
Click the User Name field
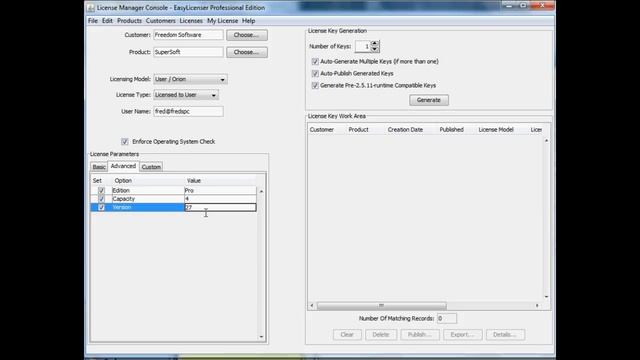pyautogui.click(x=188, y=111)
